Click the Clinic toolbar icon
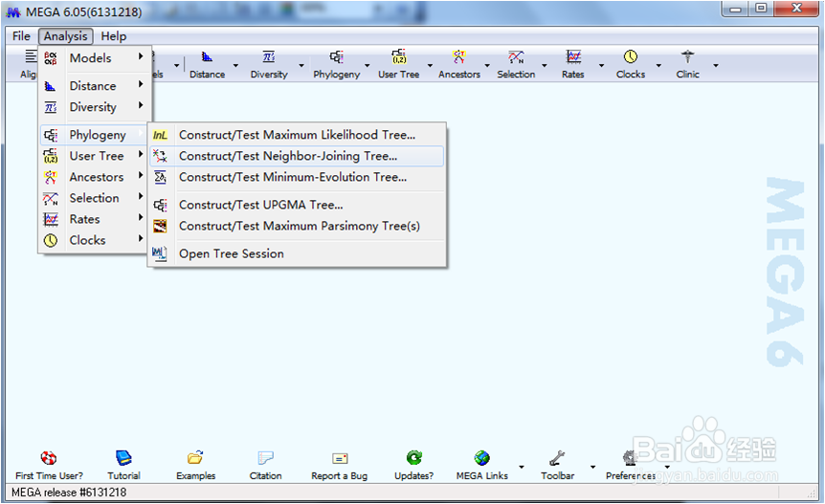 [688, 56]
